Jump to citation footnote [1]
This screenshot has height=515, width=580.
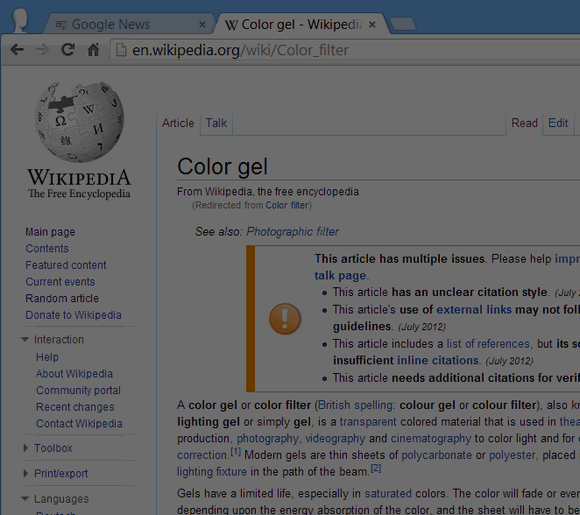pyautogui.click(x=236, y=451)
